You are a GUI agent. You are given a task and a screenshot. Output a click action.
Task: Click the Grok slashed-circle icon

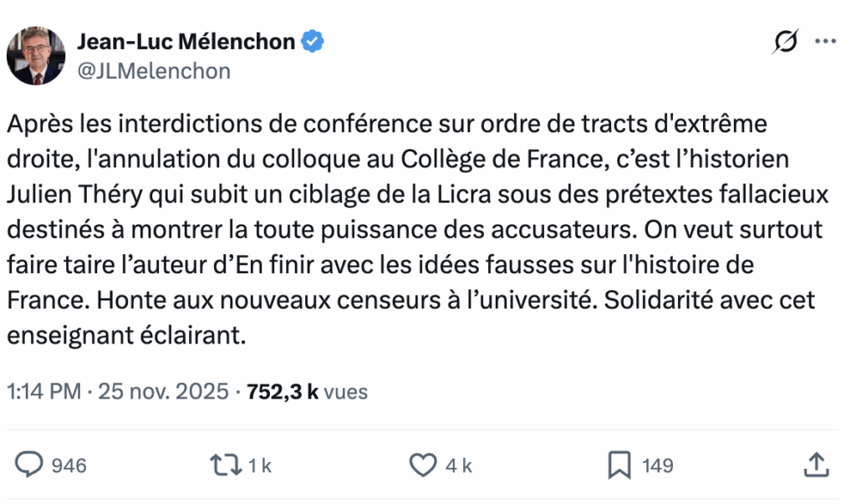coord(785,41)
